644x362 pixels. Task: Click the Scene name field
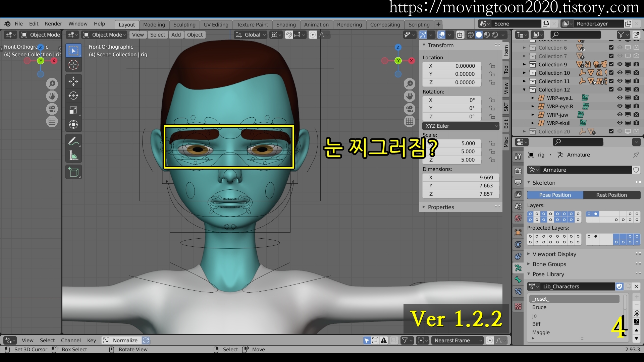(x=516, y=24)
